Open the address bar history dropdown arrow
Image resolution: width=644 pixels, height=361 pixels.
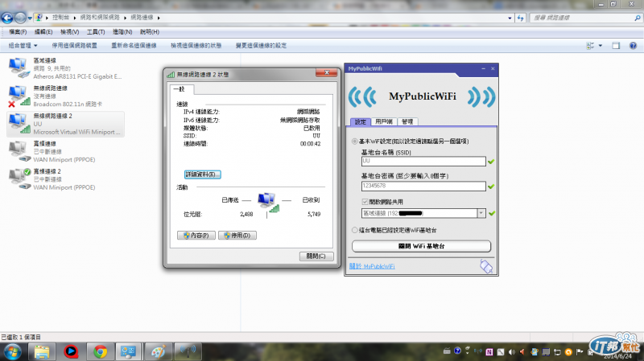coord(510,18)
